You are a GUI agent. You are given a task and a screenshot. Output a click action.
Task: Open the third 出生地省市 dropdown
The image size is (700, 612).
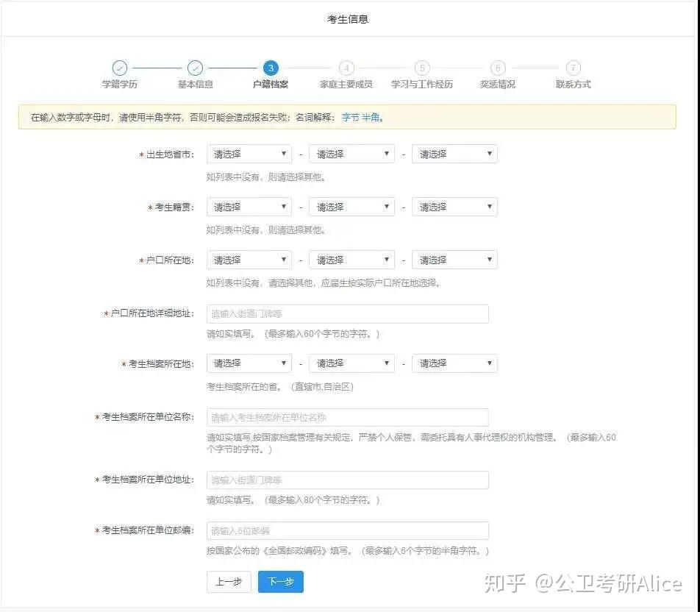454,154
